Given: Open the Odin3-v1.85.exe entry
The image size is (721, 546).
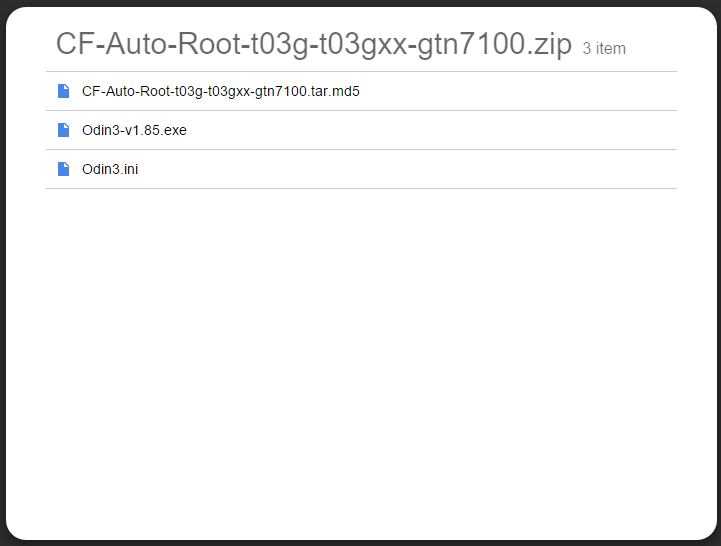Looking at the screenshot, I should 134,130.
